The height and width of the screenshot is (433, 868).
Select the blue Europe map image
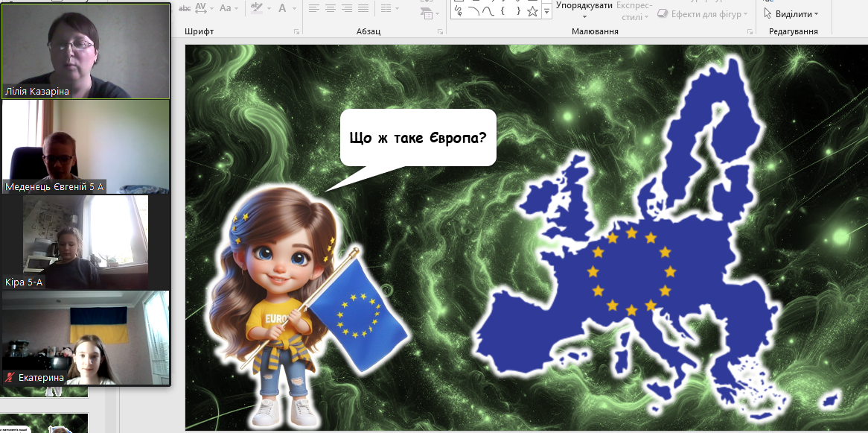[628, 238]
